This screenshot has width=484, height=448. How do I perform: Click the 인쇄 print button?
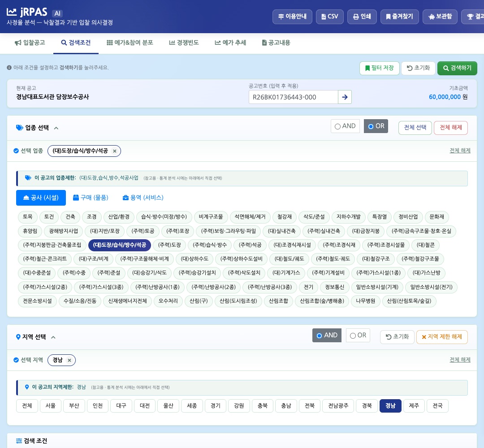[x=362, y=17]
